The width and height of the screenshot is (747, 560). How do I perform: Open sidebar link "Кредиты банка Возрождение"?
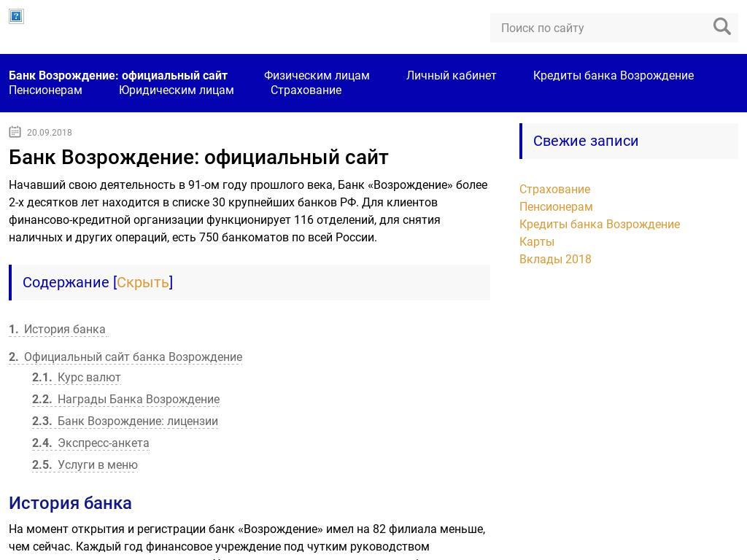[600, 225]
